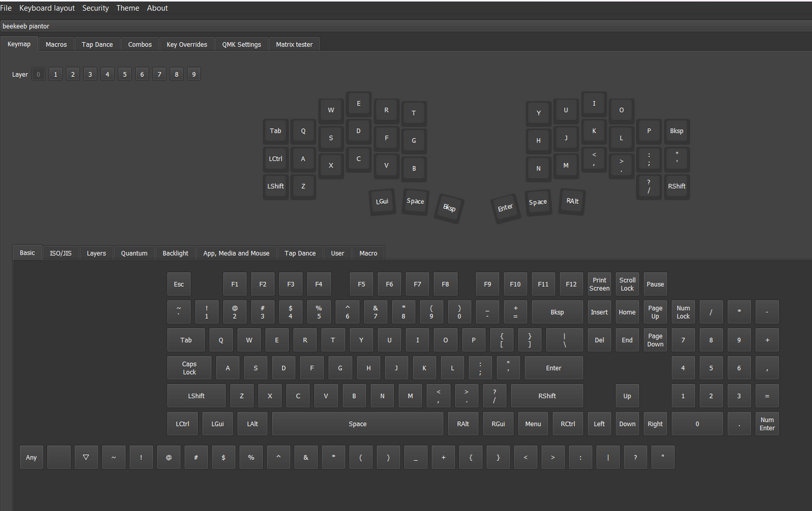This screenshot has height=511, width=812.
Task: Switch to the ISO/JIS keycode tab
Action: click(60, 253)
